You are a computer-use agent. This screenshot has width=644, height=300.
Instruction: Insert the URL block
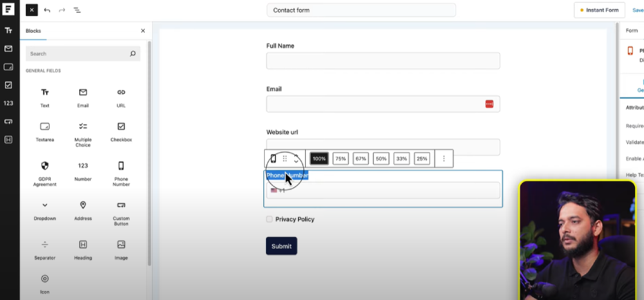(x=121, y=98)
